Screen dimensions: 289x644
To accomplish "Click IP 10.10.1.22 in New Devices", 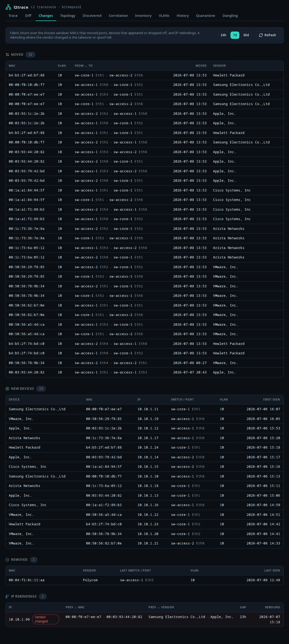I will (x=148, y=515).
